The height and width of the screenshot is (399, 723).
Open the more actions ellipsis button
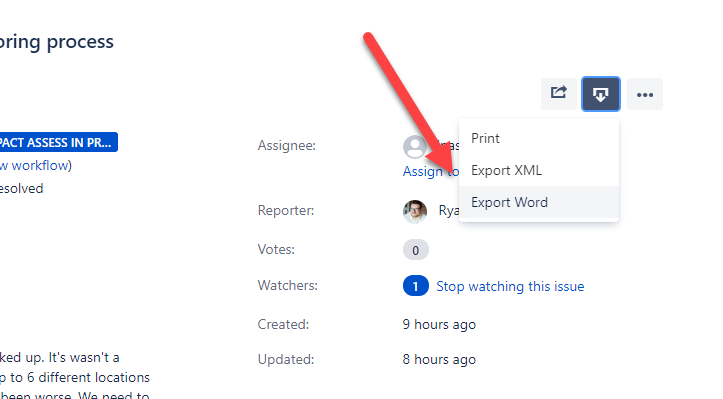tap(645, 94)
